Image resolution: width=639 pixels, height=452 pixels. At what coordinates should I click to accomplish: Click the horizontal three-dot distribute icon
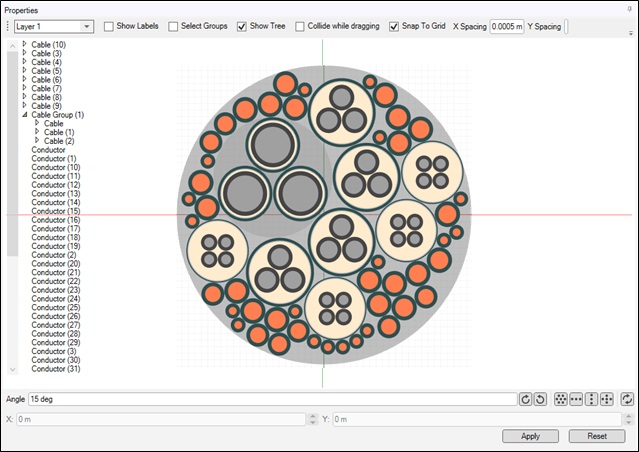coord(576,399)
